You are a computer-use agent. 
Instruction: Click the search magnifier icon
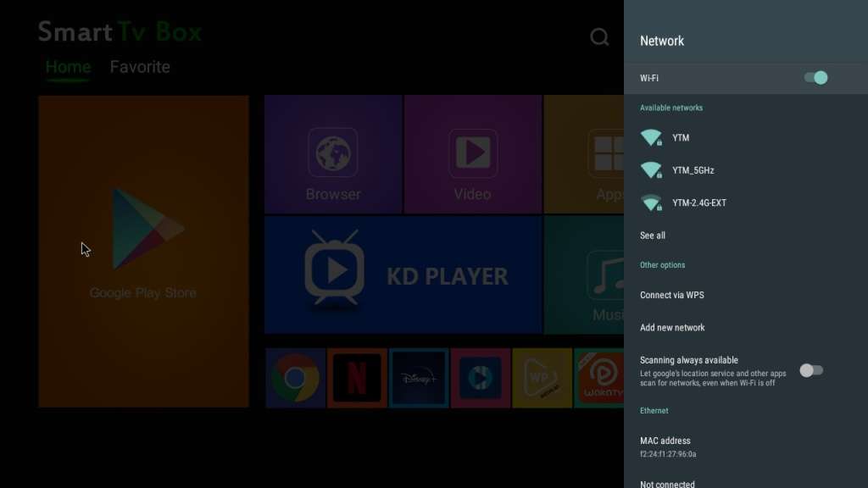[x=599, y=37]
